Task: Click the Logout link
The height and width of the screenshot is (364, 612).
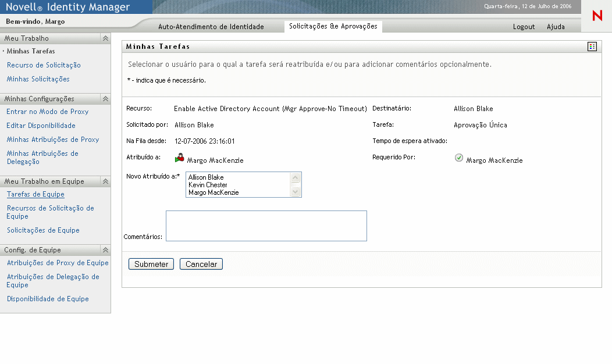Action: point(524,27)
